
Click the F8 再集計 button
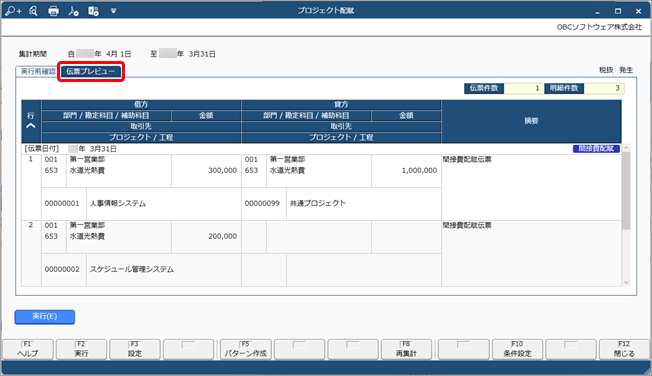click(406, 349)
